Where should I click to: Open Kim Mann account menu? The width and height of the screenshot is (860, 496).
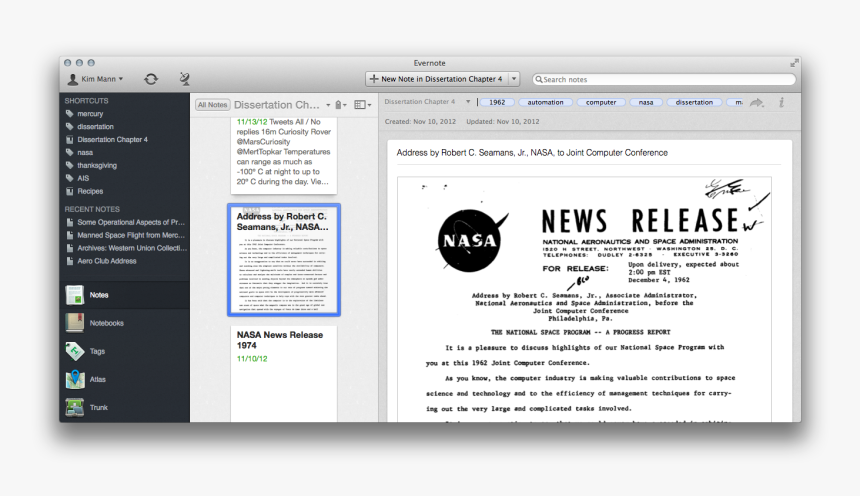pyautogui.click(x=95, y=79)
